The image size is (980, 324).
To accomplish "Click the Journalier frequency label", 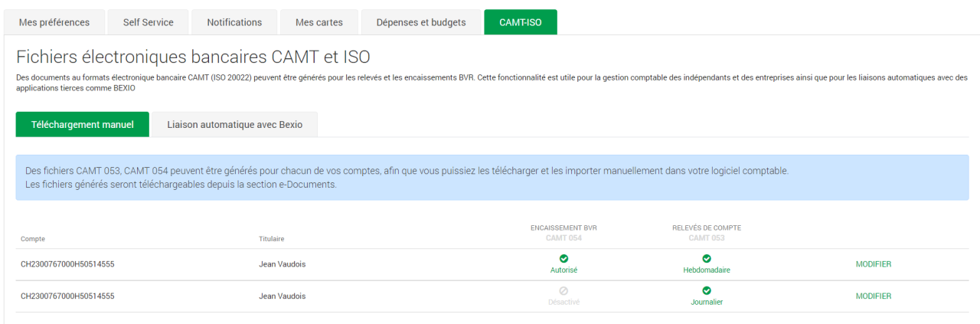I will (707, 302).
